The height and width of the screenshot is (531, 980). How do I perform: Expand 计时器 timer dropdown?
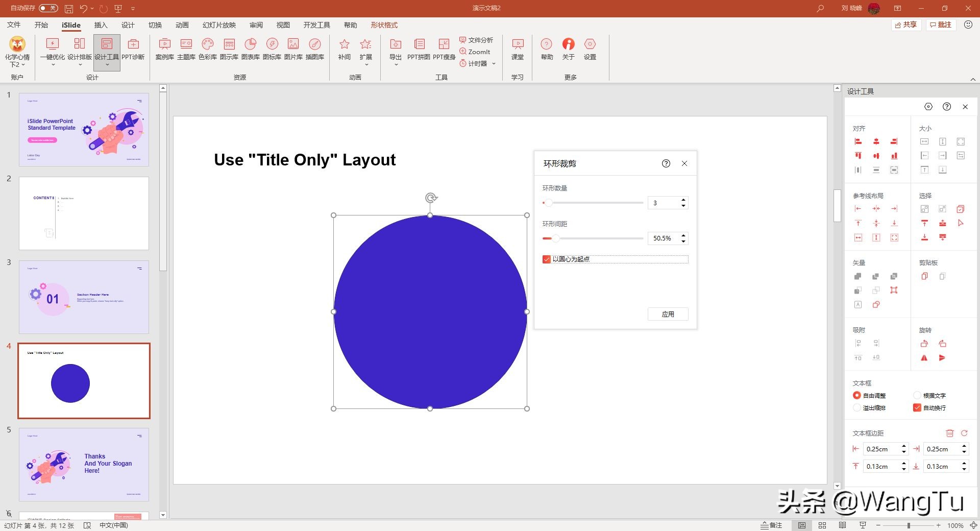point(494,64)
